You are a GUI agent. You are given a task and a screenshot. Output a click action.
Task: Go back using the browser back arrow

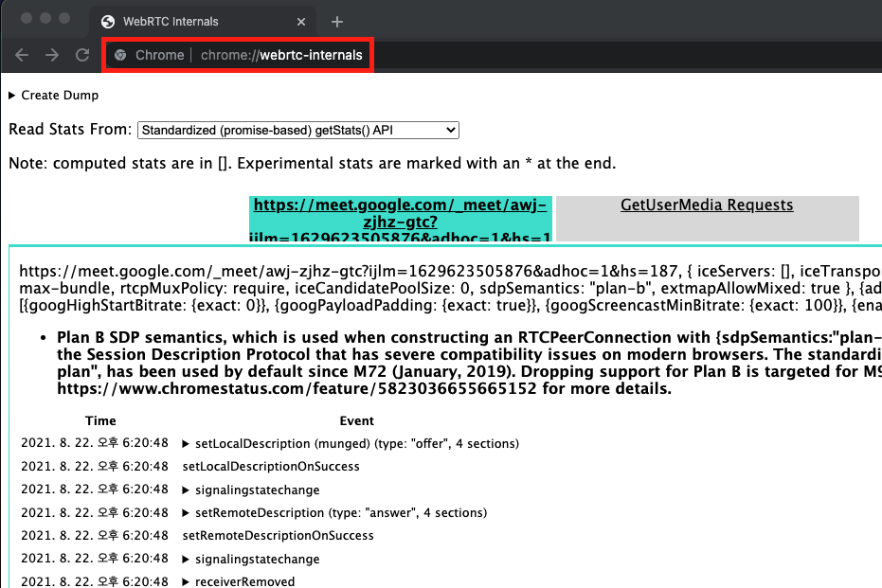22,55
